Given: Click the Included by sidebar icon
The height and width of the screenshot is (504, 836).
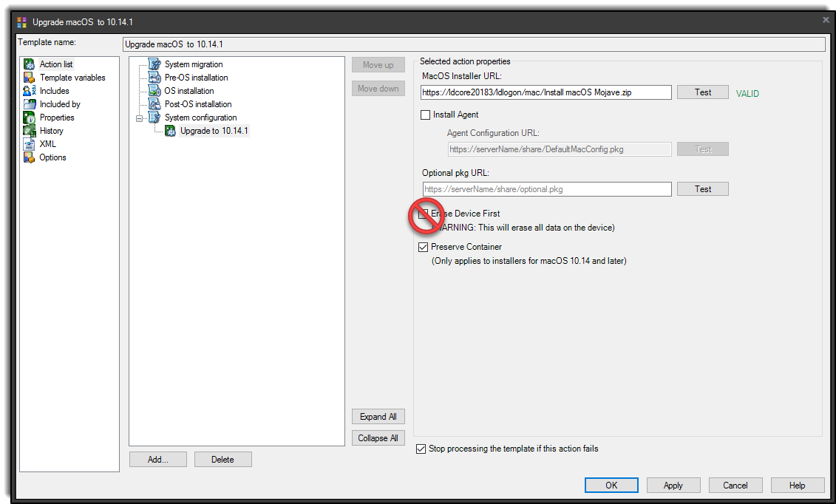Looking at the screenshot, I should pos(30,104).
